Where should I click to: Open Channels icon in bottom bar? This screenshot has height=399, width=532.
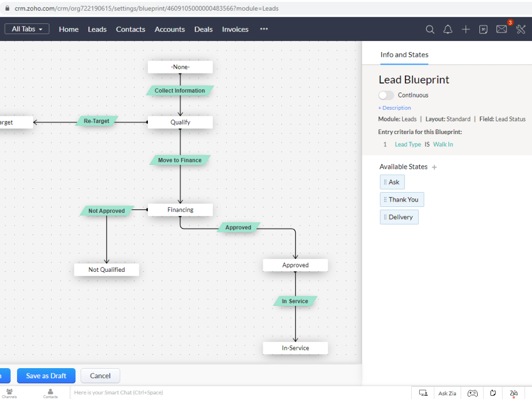(x=9, y=393)
